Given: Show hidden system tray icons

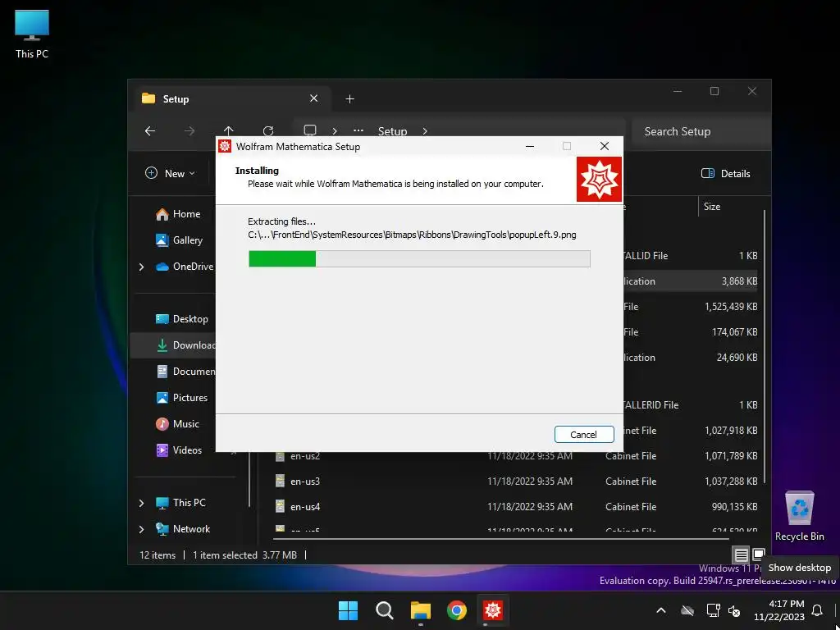Looking at the screenshot, I should point(661,610).
